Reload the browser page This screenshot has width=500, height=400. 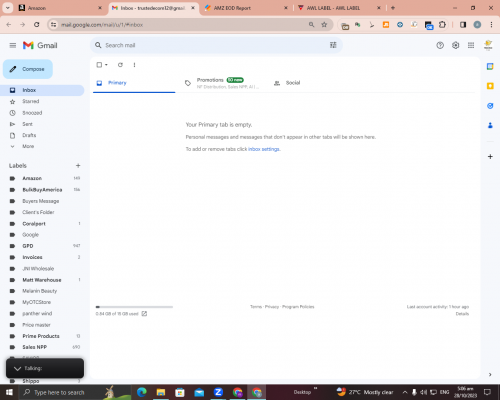pos(37,25)
